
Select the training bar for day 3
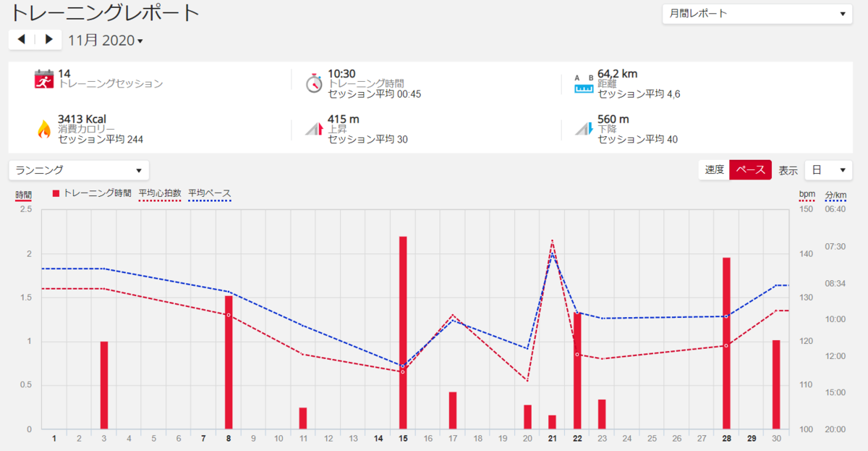pos(104,385)
